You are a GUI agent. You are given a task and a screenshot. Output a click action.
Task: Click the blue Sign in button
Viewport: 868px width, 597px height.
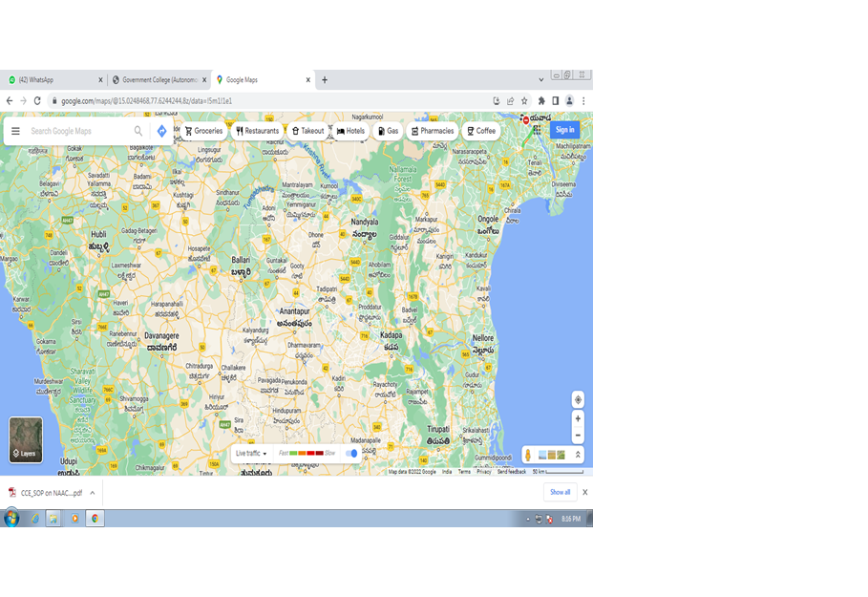[x=564, y=130]
